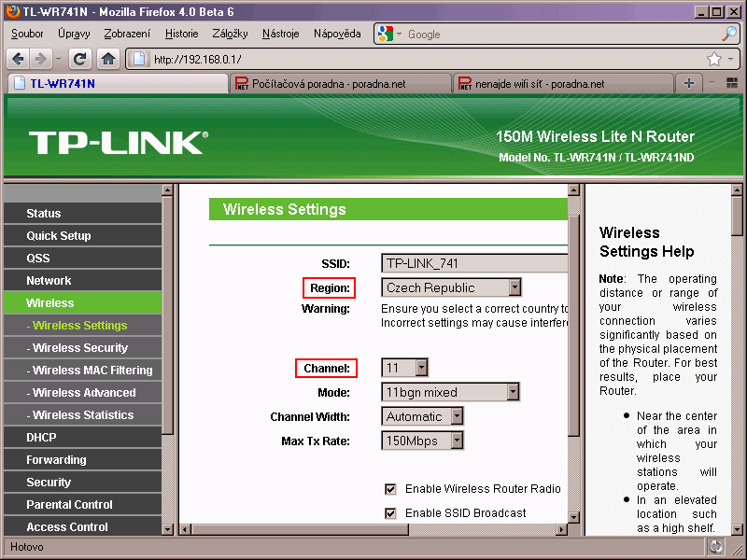Open Wireless Settings submenu item
The height and width of the screenshot is (560, 747).
click(x=82, y=325)
